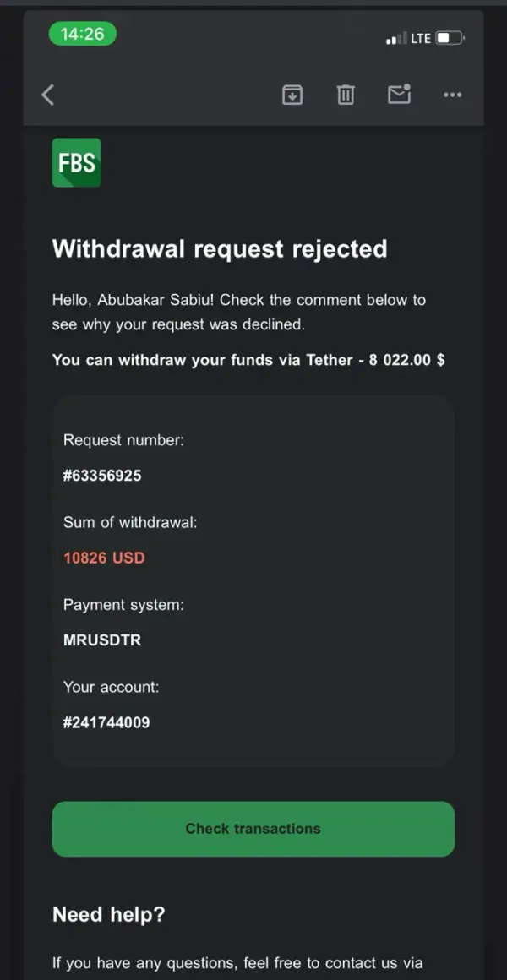Mark email as unread via envelope icon
Viewport: 507px width, 980px height.
(x=399, y=94)
